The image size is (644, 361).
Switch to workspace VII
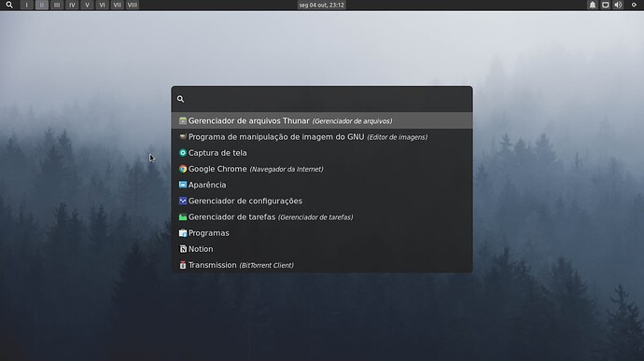pos(117,5)
